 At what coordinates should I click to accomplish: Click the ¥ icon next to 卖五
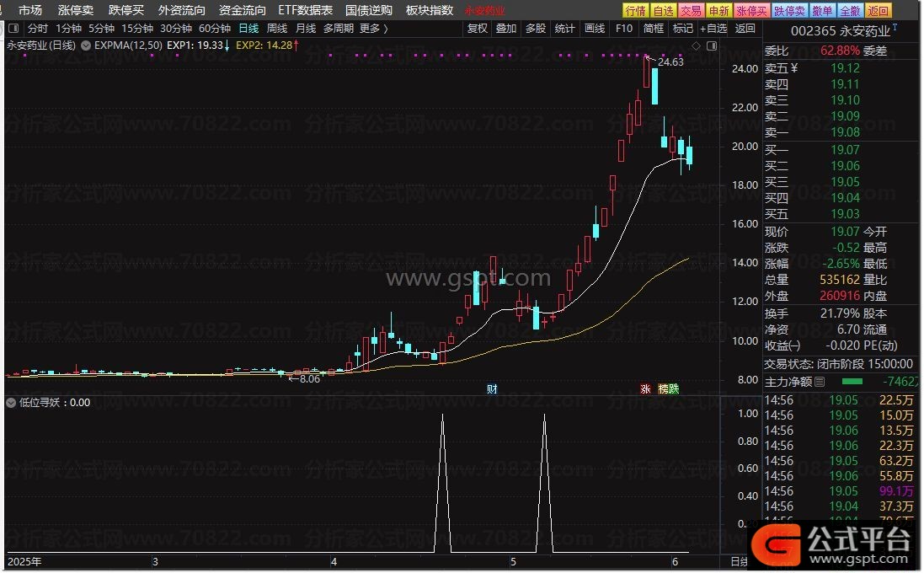(x=793, y=68)
